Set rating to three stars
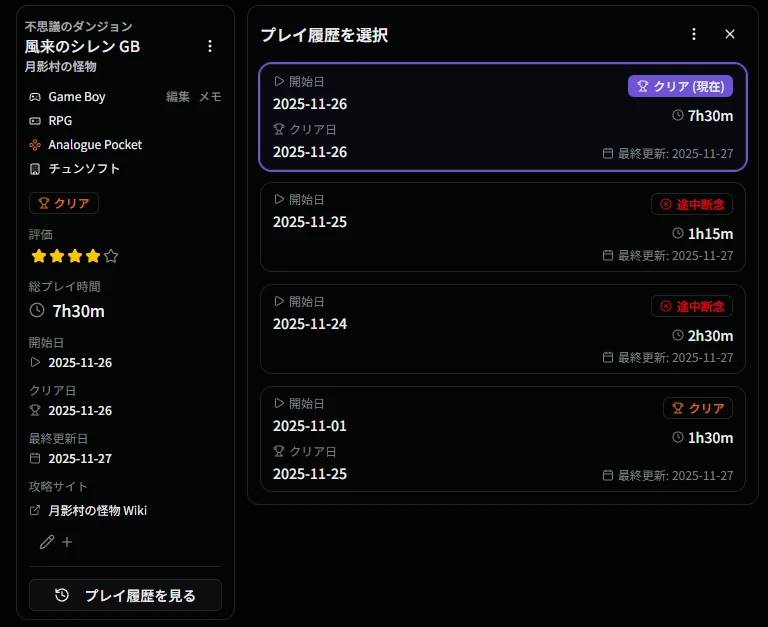The image size is (768, 627). coord(75,256)
